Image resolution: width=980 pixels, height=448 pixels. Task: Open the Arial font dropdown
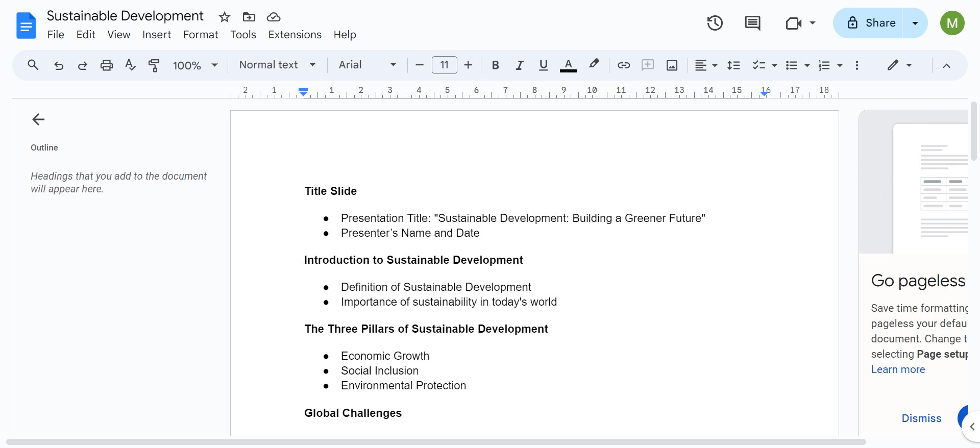(x=367, y=65)
